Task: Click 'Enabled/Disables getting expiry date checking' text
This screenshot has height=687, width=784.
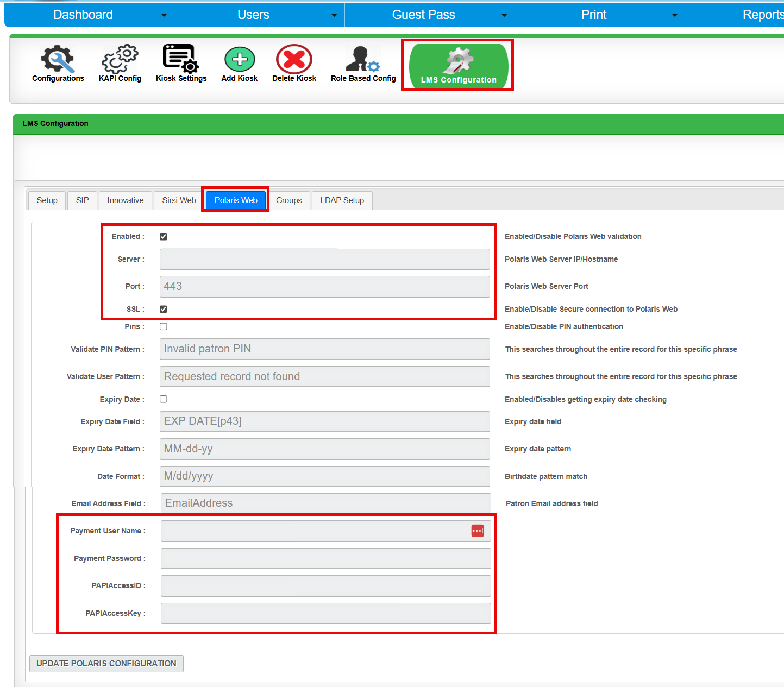Action: click(586, 399)
